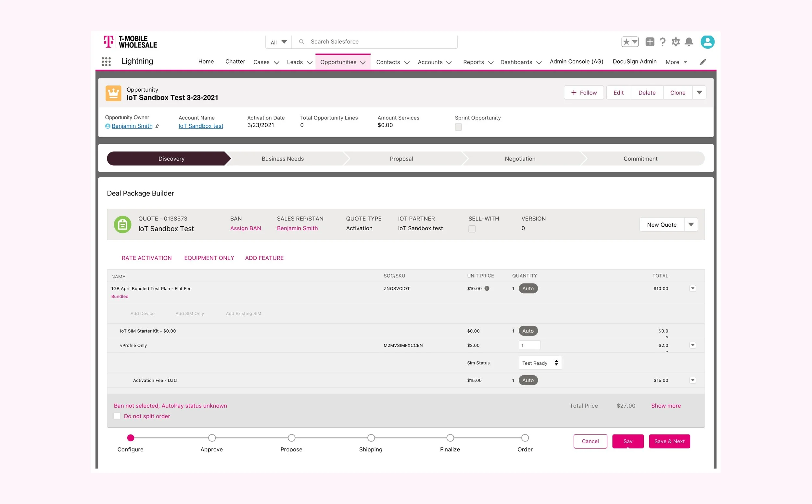This screenshot has width=812, height=504.
Task: Click the Show more link
Action: pyautogui.click(x=666, y=406)
